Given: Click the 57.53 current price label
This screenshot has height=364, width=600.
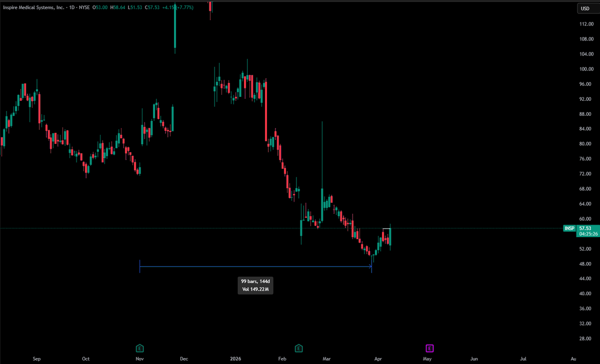Looking at the screenshot, I should pyautogui.click(x=585, y=228).
